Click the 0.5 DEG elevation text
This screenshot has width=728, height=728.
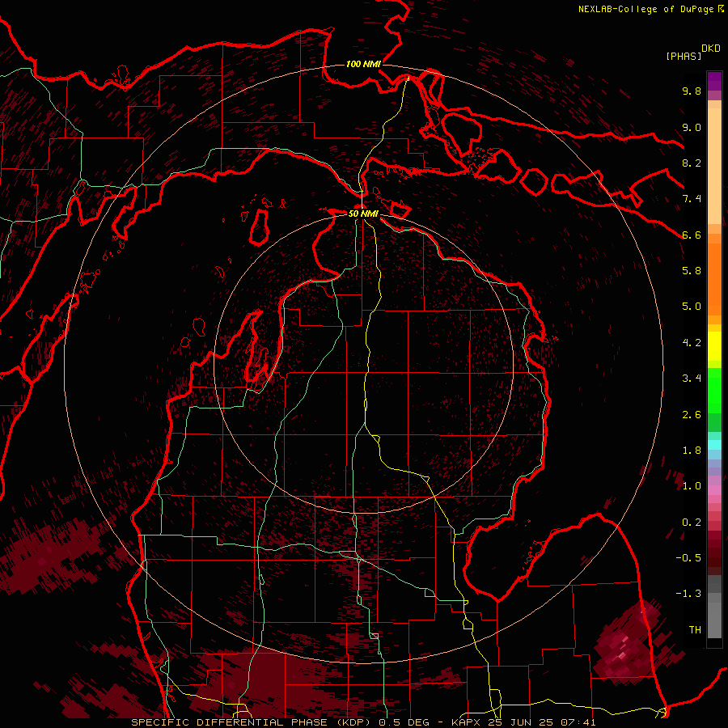(x=403, y=722)
